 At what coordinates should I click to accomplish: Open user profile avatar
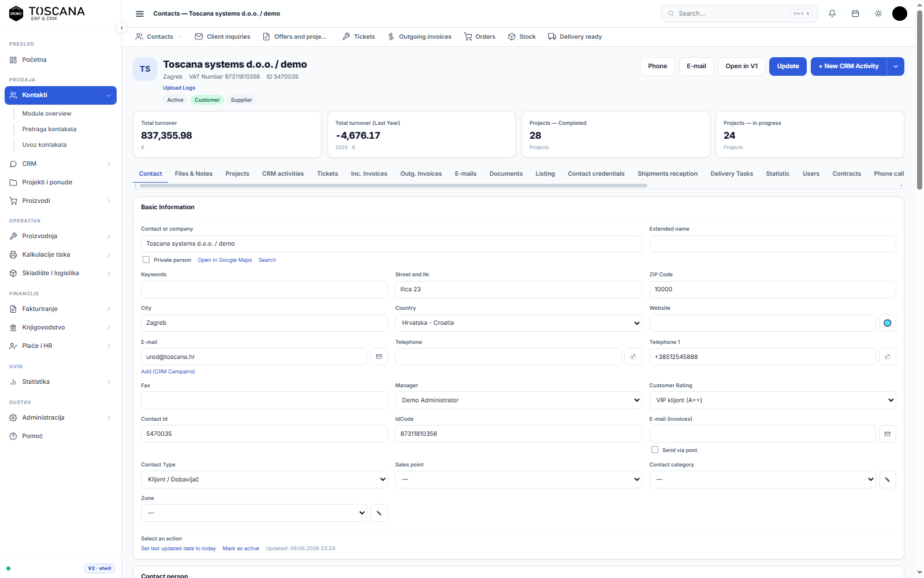pyautogui.click(x=900, y=13)
